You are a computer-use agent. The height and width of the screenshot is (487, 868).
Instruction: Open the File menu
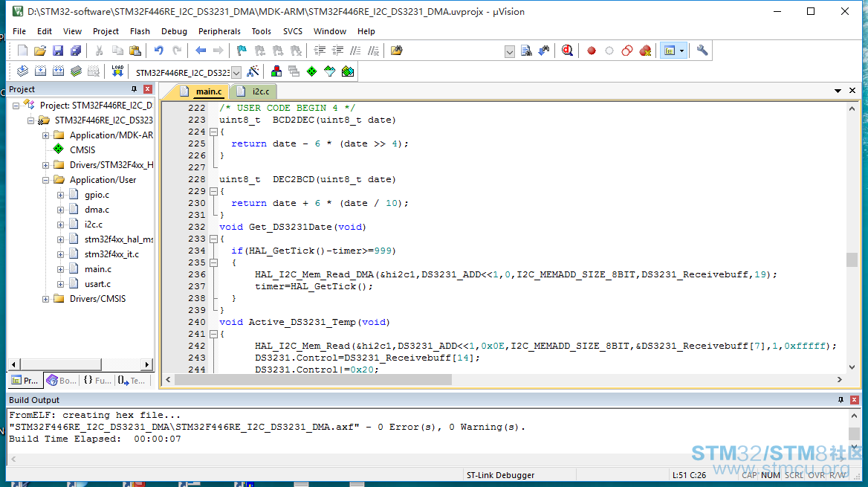coord(19,31)
